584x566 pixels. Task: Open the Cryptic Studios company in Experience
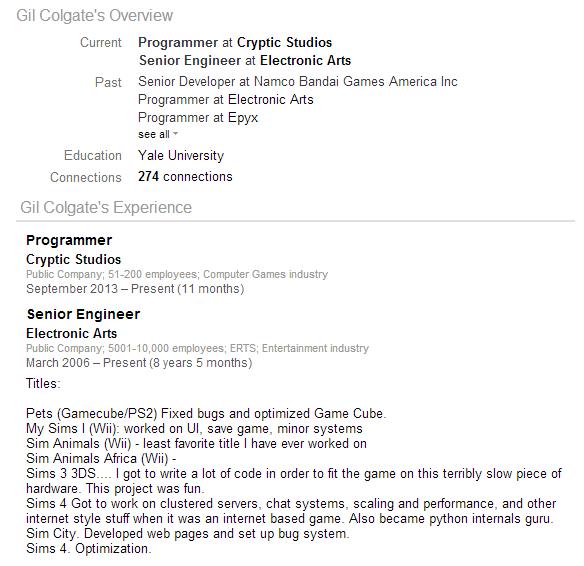pos(73,259)
